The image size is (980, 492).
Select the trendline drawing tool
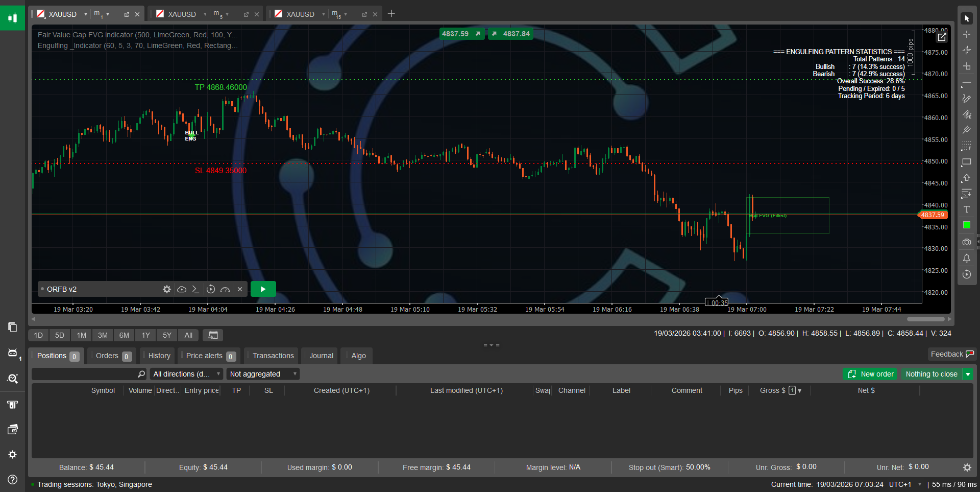pyautogui.click(x=966, y=82)
